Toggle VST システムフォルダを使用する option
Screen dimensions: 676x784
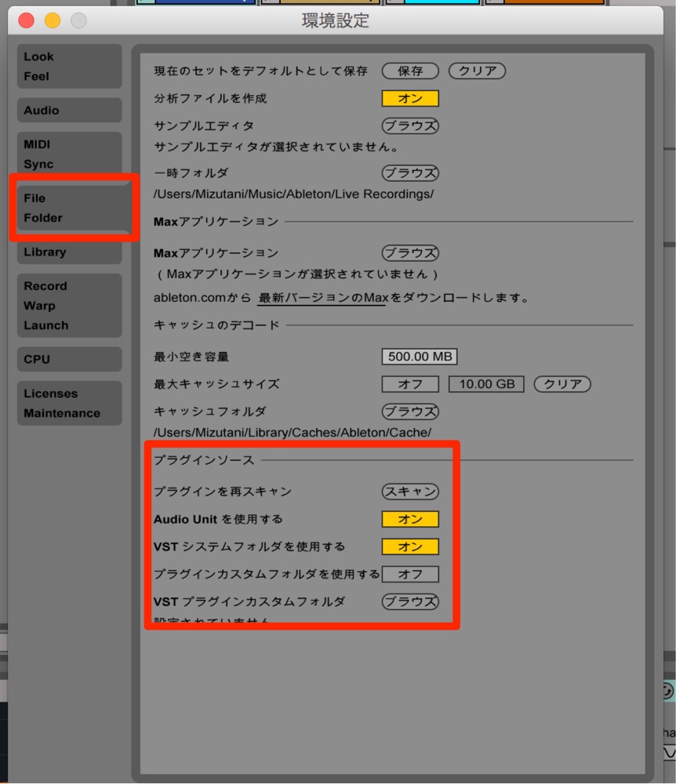(x=410, y=546)
